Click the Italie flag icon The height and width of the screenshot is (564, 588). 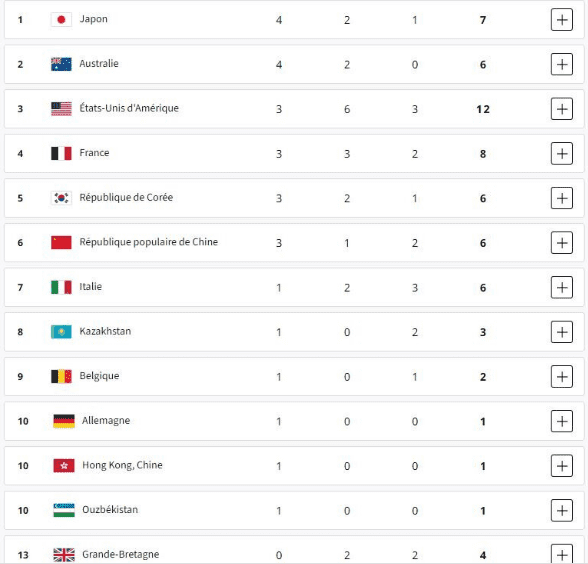[x=61, y=287]
